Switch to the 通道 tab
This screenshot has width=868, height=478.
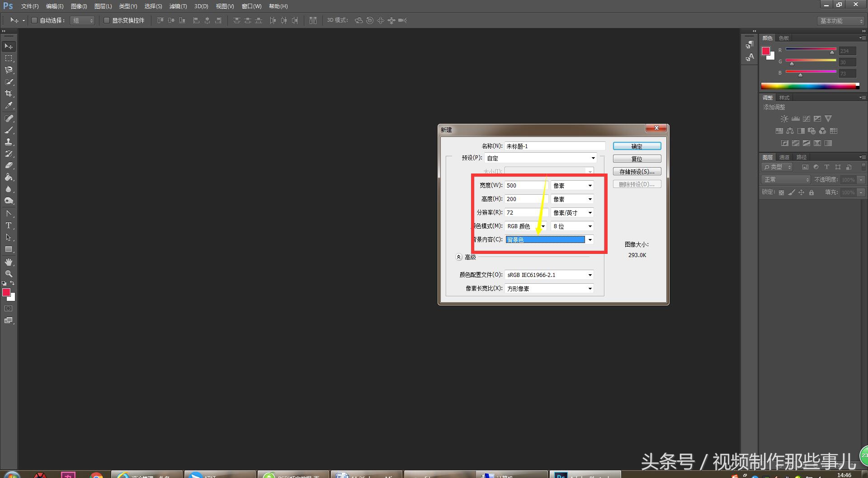click(784, 157)
